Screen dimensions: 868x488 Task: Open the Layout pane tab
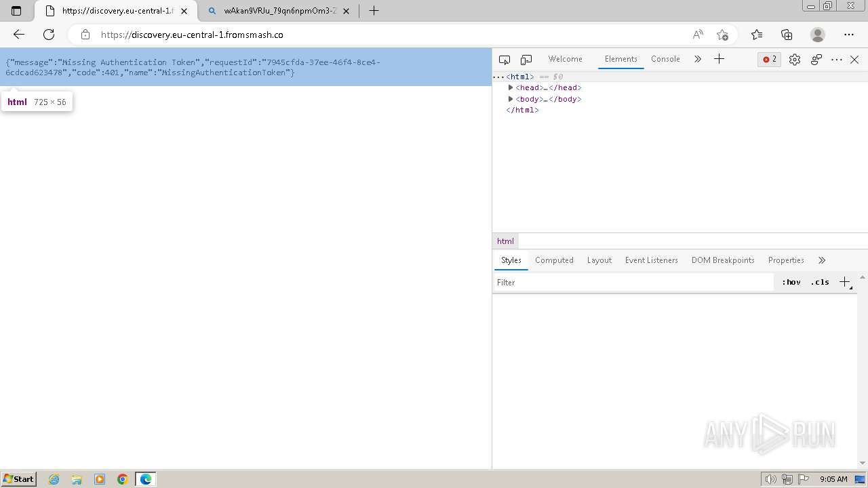[599, 260]
